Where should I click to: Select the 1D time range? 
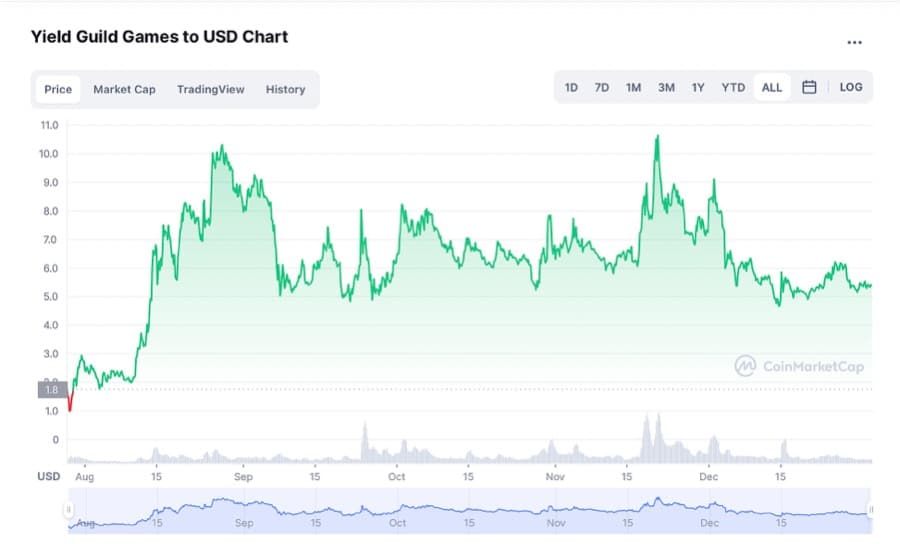click(x=571, y=88)
